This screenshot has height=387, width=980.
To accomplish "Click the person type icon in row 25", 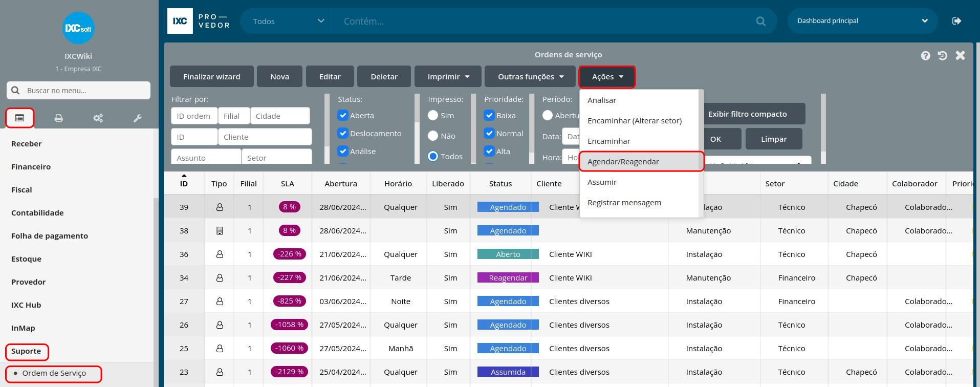I will coord(220,349).
